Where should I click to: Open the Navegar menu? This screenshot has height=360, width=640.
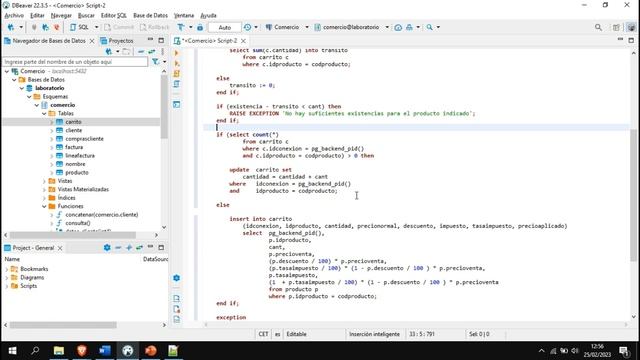tap(61, 16)
